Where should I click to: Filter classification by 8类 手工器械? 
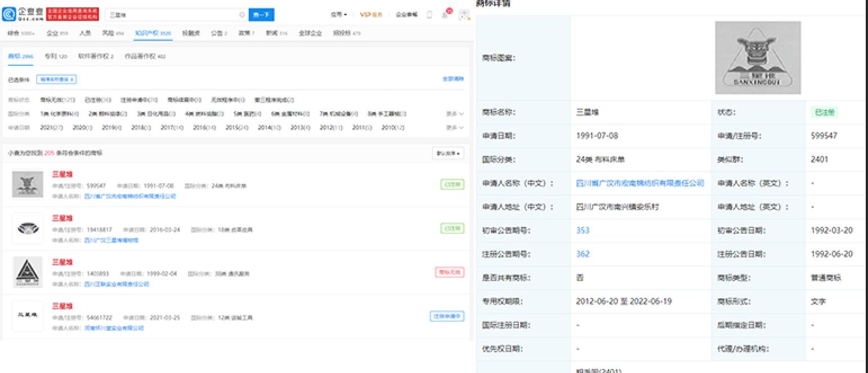[x=387, y=113]
